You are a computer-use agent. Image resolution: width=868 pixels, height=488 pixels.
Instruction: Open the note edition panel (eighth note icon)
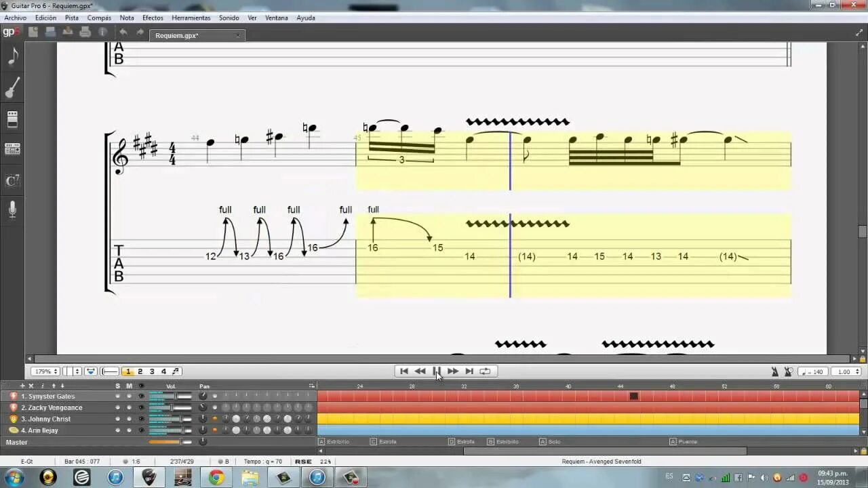(13, 56)
